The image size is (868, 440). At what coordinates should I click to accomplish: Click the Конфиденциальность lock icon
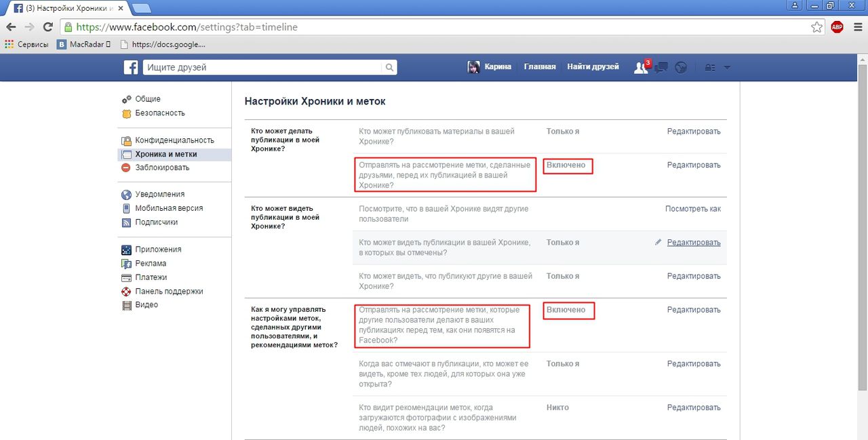tap(126, 140)
